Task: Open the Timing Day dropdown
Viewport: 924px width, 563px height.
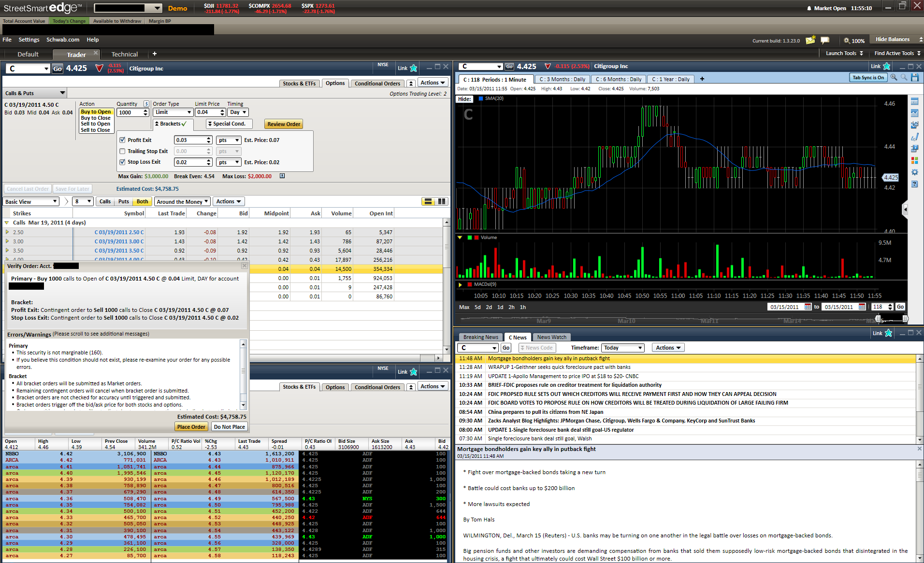Action: point(238,112)
